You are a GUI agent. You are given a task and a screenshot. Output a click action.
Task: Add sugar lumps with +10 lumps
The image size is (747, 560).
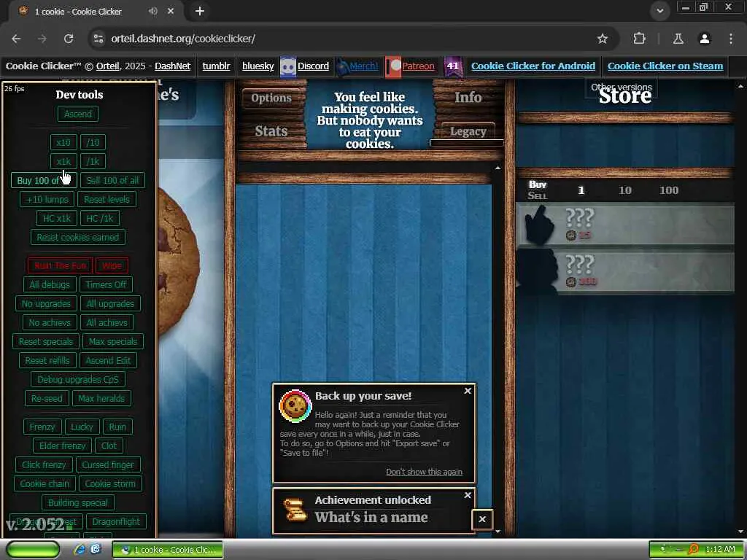[47, 200]
